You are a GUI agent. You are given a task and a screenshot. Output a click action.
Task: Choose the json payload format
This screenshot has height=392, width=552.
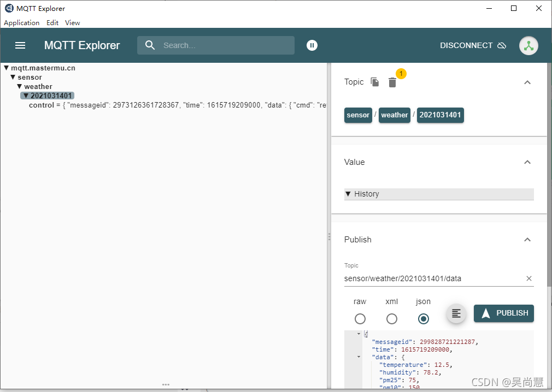click(x=423, y=319)
